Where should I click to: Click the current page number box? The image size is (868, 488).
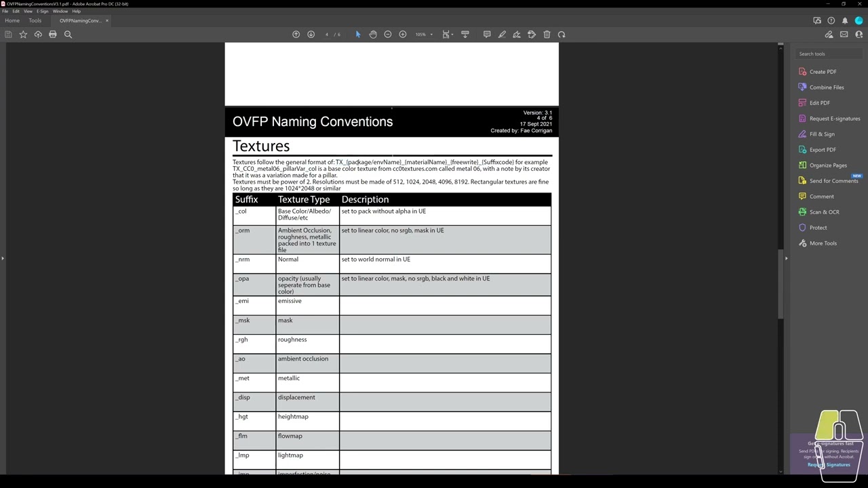tap(327, 35)
